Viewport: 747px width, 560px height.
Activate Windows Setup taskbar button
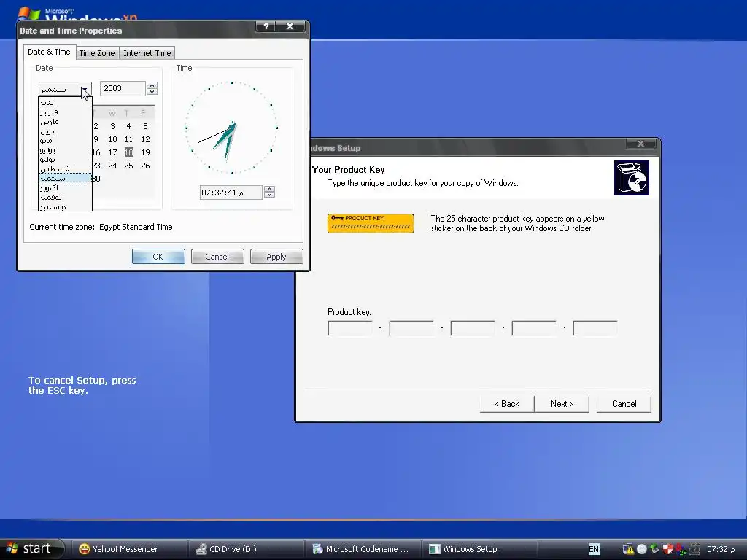tap(479, 549)
